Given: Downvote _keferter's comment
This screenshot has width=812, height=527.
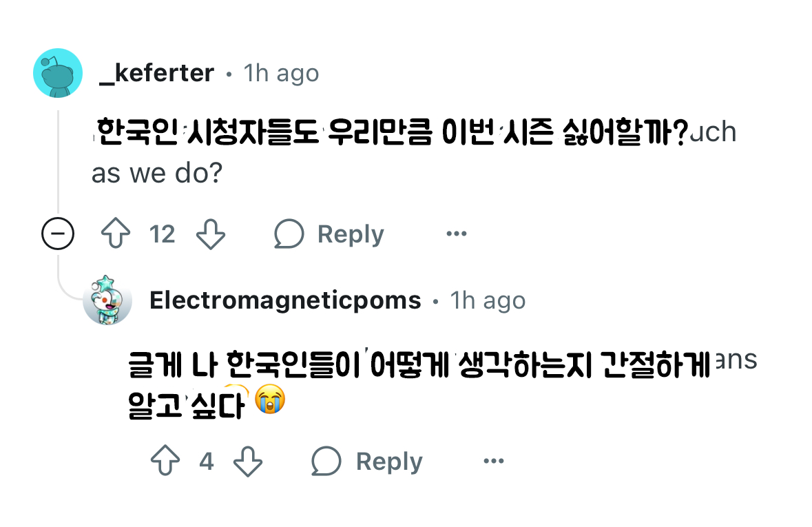Looking at the screenshot, I should coord(211,234).
